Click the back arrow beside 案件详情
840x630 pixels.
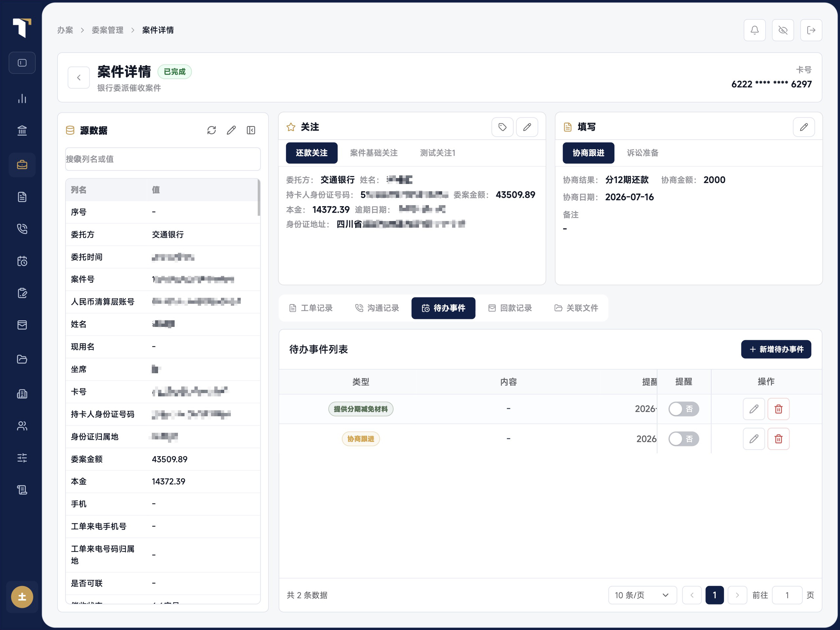[79, 77]
